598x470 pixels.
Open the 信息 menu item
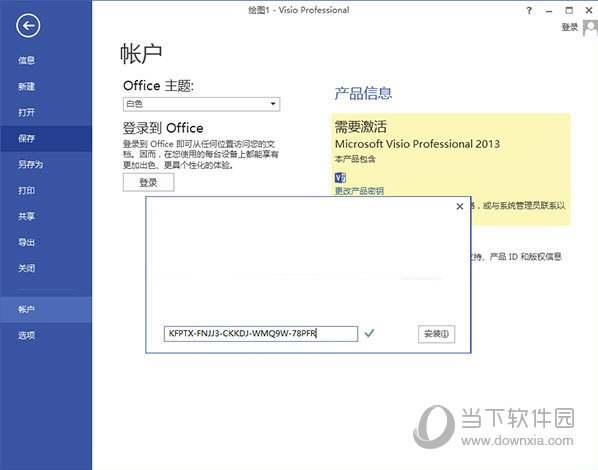click(x=26, y=60)
